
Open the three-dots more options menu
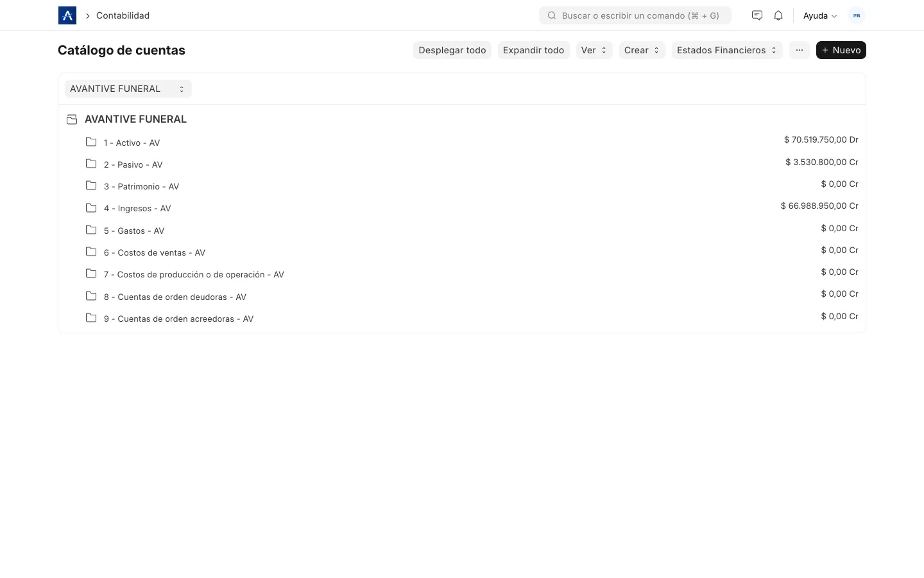800,50
